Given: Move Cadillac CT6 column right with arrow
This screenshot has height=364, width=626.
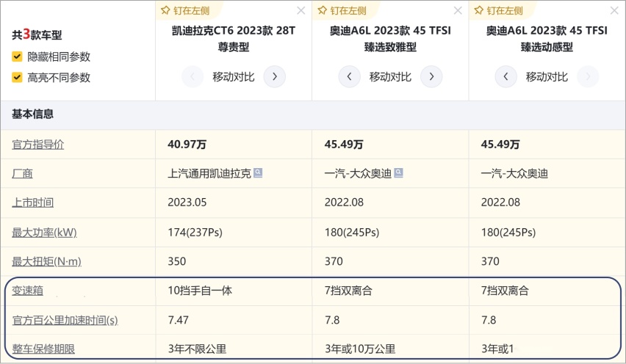Looking at the screenshot, I should [x=275, y=76].
